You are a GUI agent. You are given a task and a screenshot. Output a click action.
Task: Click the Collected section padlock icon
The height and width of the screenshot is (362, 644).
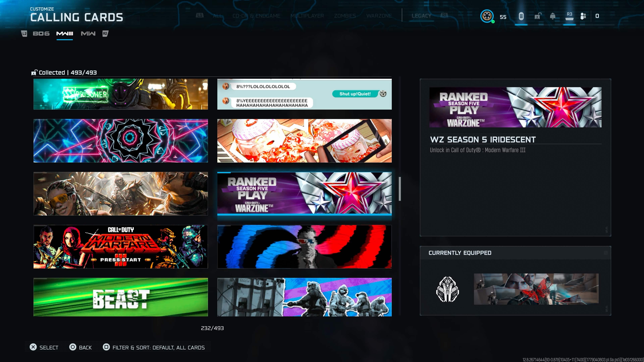tap(34, 72)
